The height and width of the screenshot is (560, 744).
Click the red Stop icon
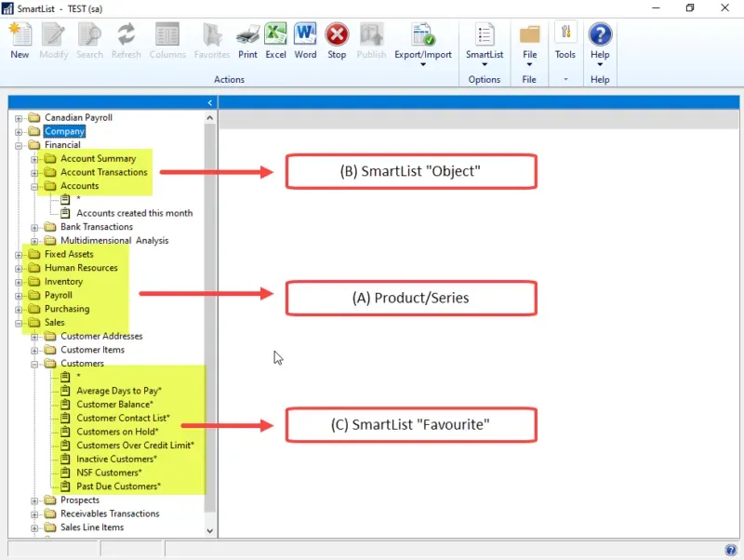(x=337, y=34)
